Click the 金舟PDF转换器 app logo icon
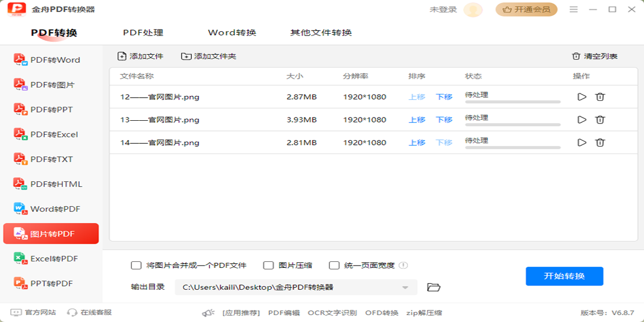Image resolution: width=644 pixels, height=322 pixels. 17,9
